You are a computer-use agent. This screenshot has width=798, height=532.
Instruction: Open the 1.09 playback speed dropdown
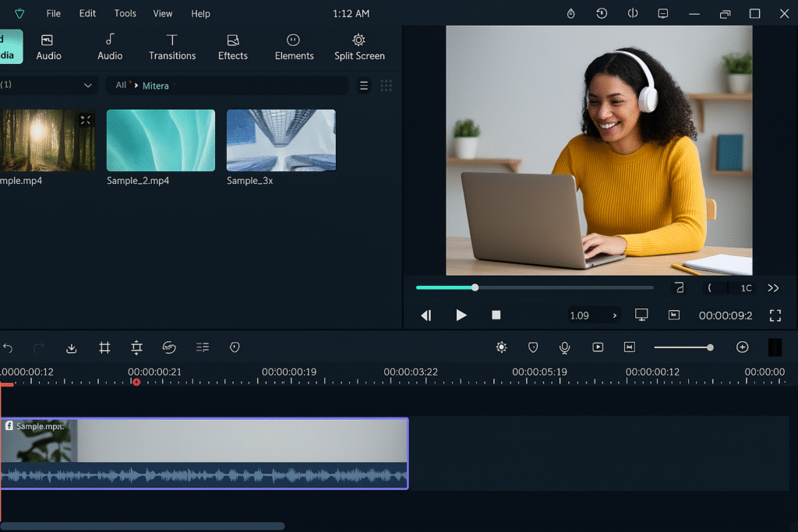(x=593, y=315)
